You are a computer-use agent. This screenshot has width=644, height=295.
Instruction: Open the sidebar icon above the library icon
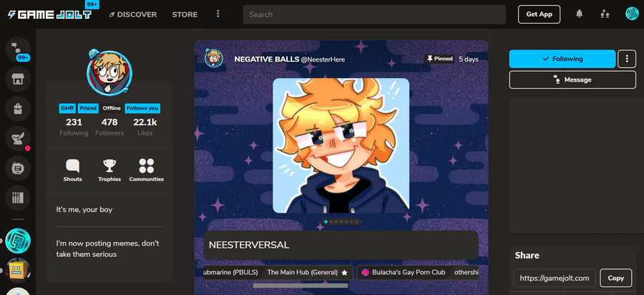(x=18, y=168)
